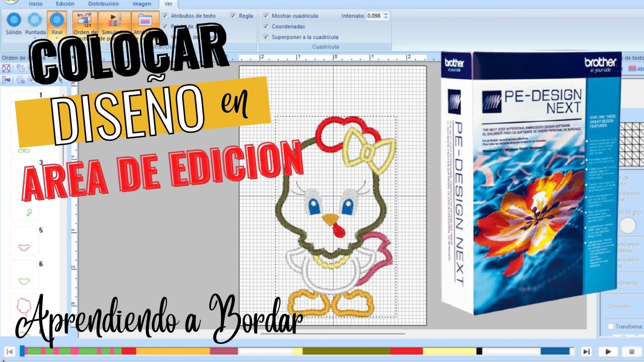Click the PE-Design application button
This screenshot has width=644, height=362.
10,2
